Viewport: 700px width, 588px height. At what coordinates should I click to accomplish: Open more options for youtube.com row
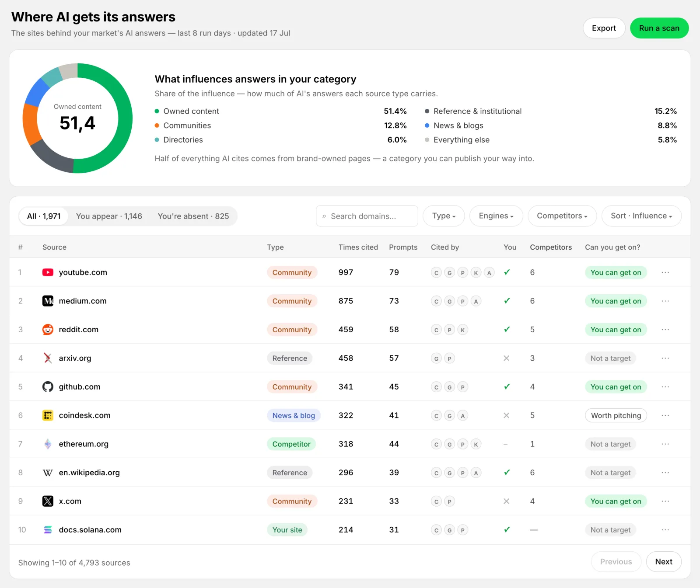coord(665,272)
